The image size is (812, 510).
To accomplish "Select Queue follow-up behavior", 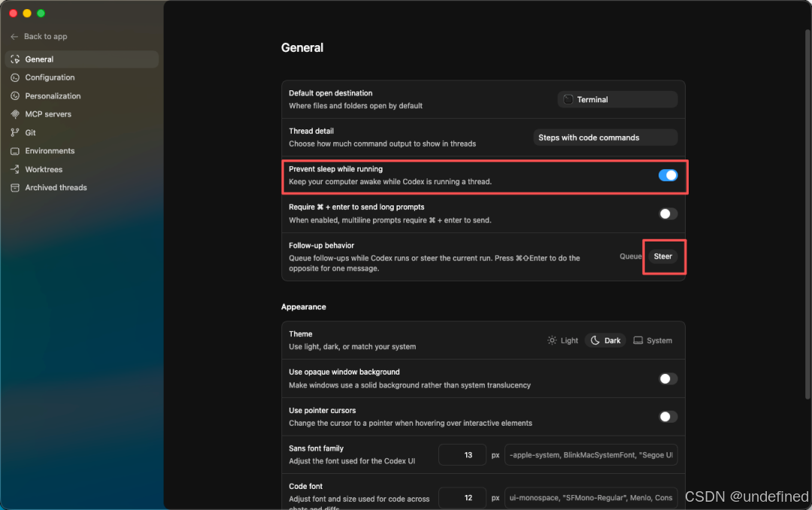I will [630, 257].
